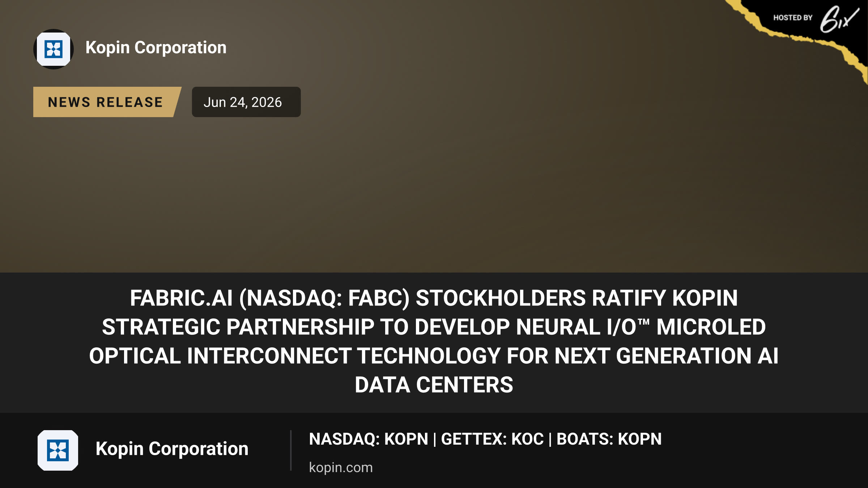Click FABRIC.AI (NASDAQ: FABC) in headline

[x=270, y=298]
